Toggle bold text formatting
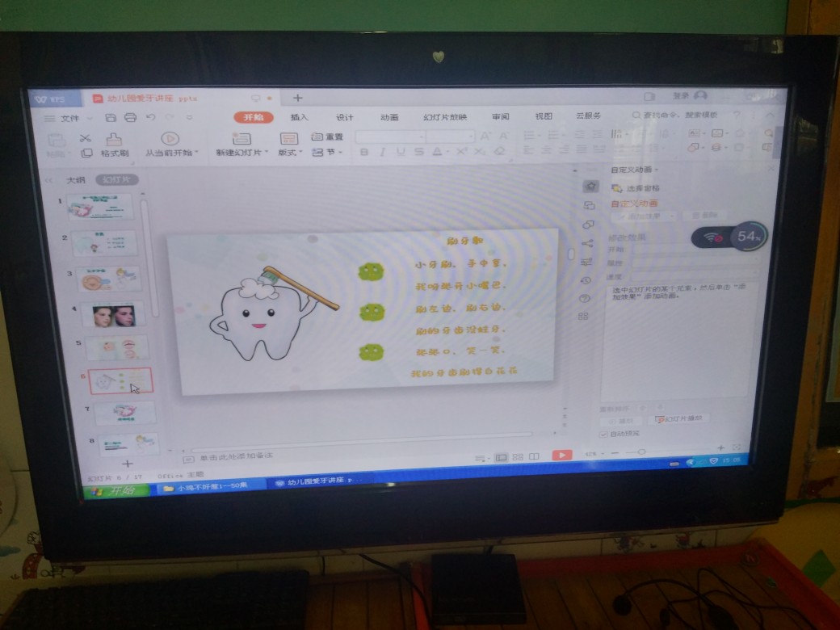The height and width of the screenshot is (630, 840). (364, 152)
